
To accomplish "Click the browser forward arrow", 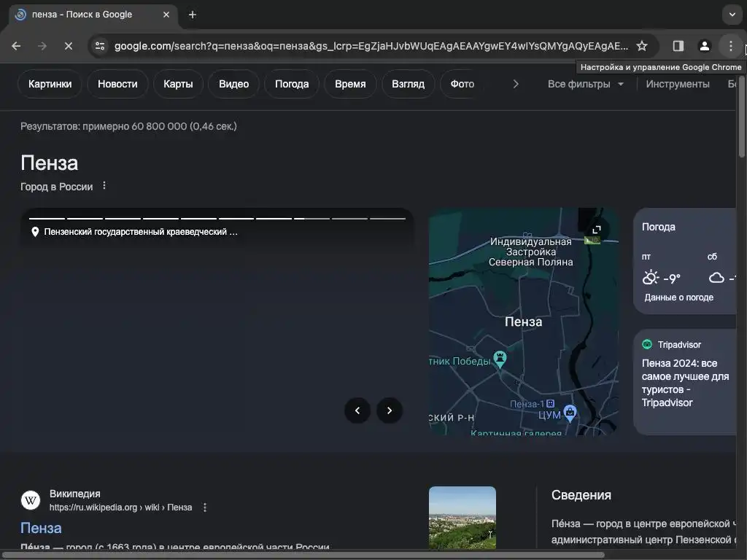I will pos(42,46).
